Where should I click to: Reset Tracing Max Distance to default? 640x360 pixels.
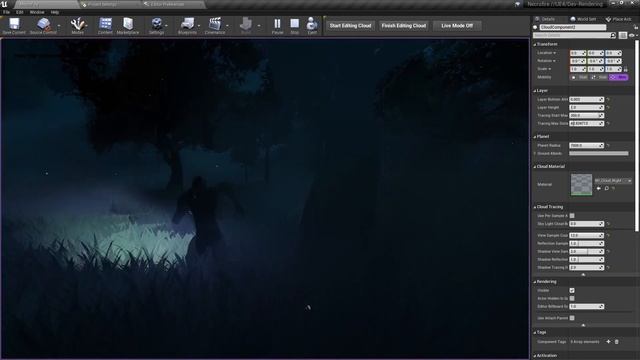pyautogui.click(x=608, y=123)
